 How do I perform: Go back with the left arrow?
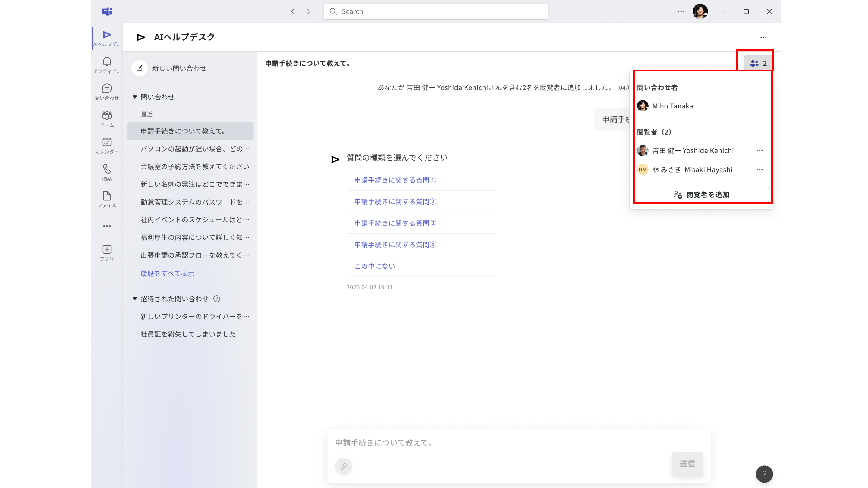pyautogui.click(x=292, y=11)
